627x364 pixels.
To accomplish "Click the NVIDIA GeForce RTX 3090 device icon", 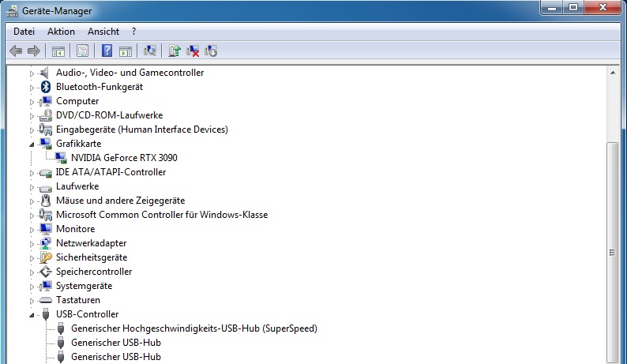I will 61,158.
